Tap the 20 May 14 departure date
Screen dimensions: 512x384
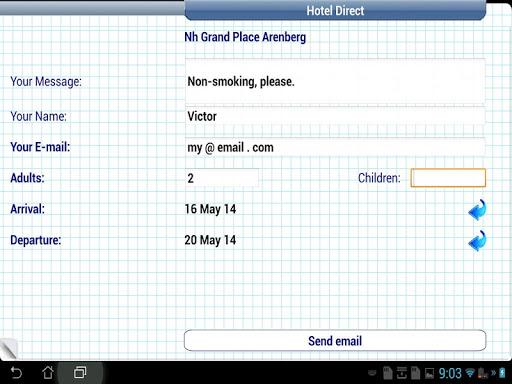pos(210,240)
